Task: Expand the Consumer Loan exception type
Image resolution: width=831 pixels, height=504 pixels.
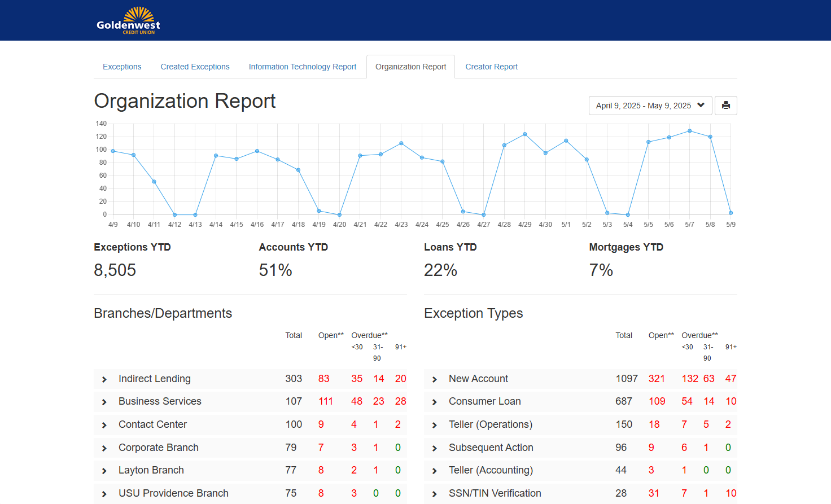Action: click(435, 402)
